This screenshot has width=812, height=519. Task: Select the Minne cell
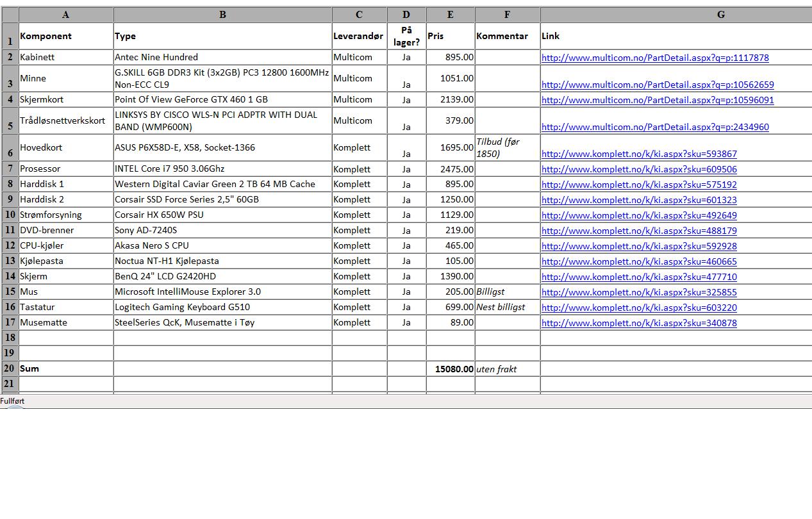[66, 78]
